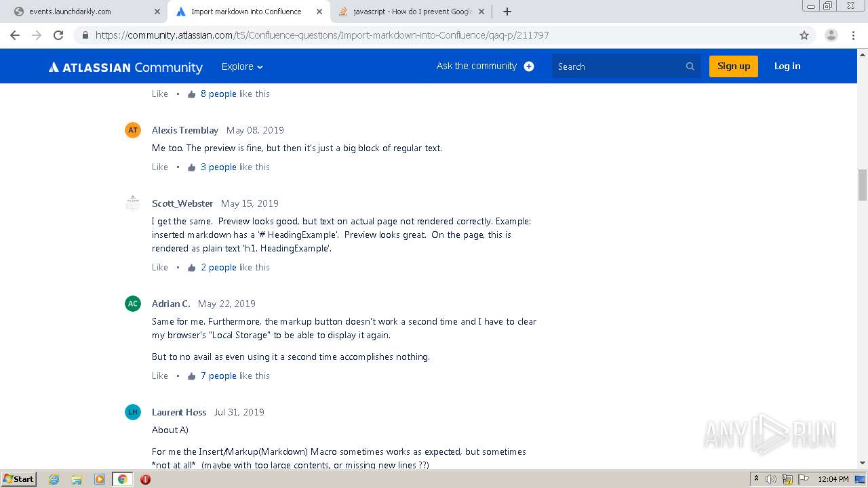Viewport: 868px width, 488px height.
Task: Click the May 22, 2019 date
Action: click(x=226, y=304)
